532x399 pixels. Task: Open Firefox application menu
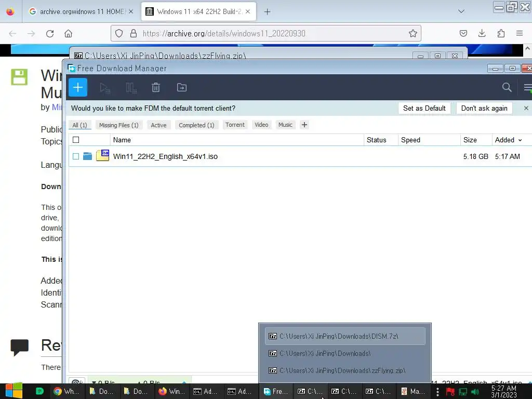pos(520,33)
